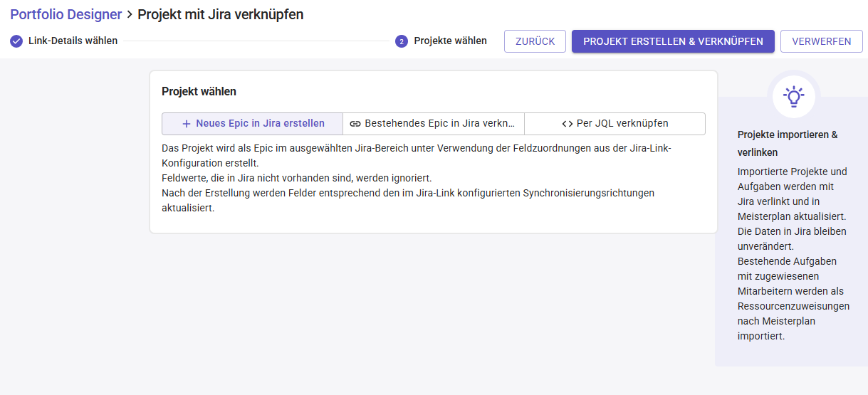
Task: Open the Portfolio Designer breadcrumb link
Action: click(66, 14)
